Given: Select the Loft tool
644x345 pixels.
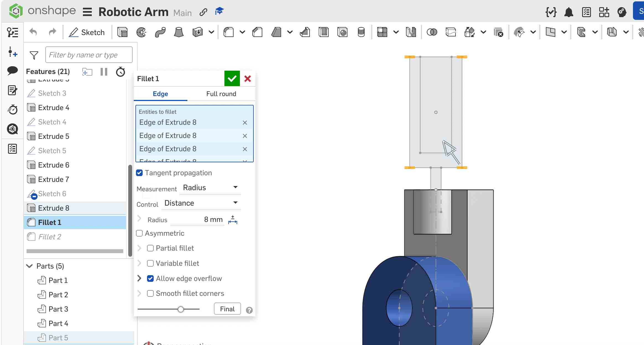Looking at the screenshot, I should click(x=178, y=32).
